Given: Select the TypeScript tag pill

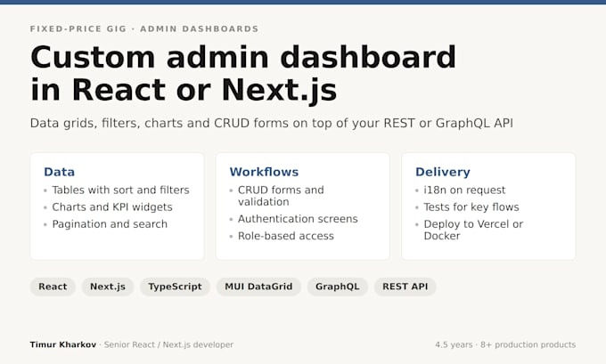Looking at the screenshot, I should click(x=175, y=287).
